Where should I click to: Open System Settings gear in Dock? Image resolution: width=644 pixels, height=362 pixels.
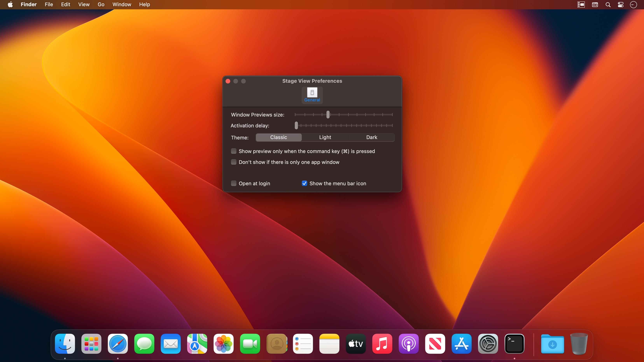click(x=488, y=344)
